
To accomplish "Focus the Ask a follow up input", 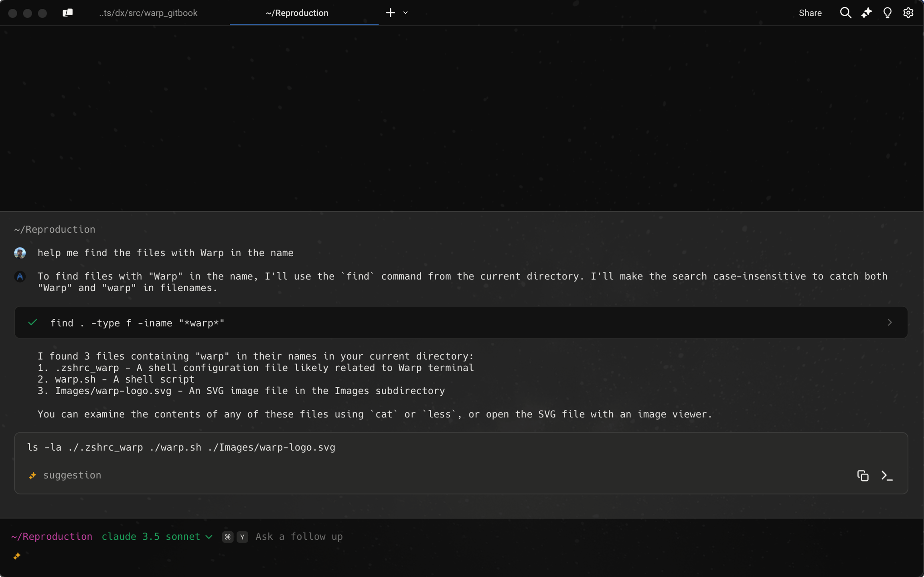I will click(x=299, y=537).
